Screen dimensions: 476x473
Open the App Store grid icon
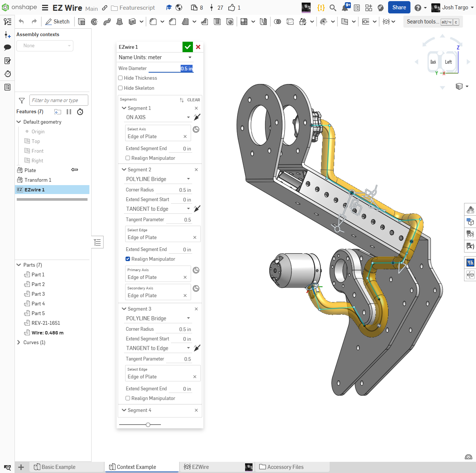tap(369, 7)
